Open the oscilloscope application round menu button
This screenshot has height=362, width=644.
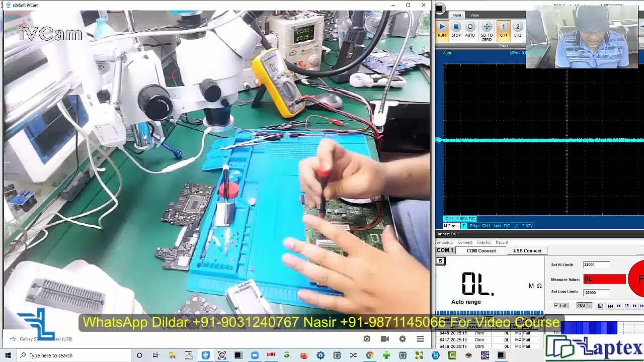point(440,9)
